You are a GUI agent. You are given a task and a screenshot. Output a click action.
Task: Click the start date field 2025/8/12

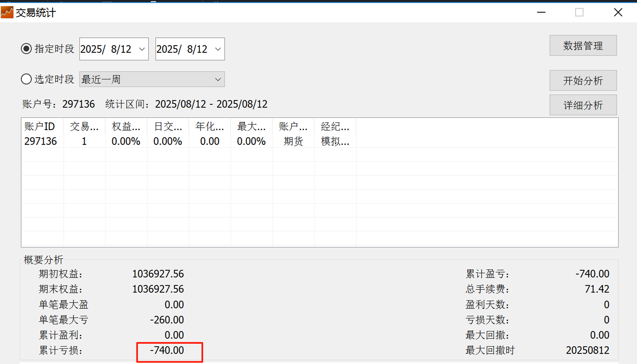click(107, 49)
